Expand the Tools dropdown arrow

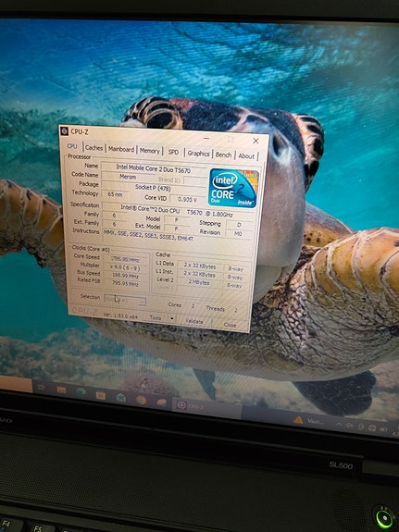(172, 318)
